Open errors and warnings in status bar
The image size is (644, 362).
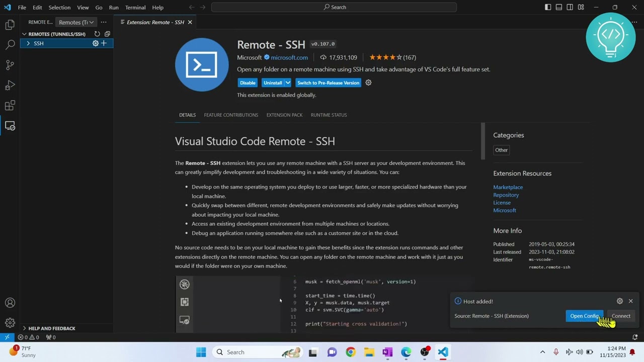tap(29, 337)
